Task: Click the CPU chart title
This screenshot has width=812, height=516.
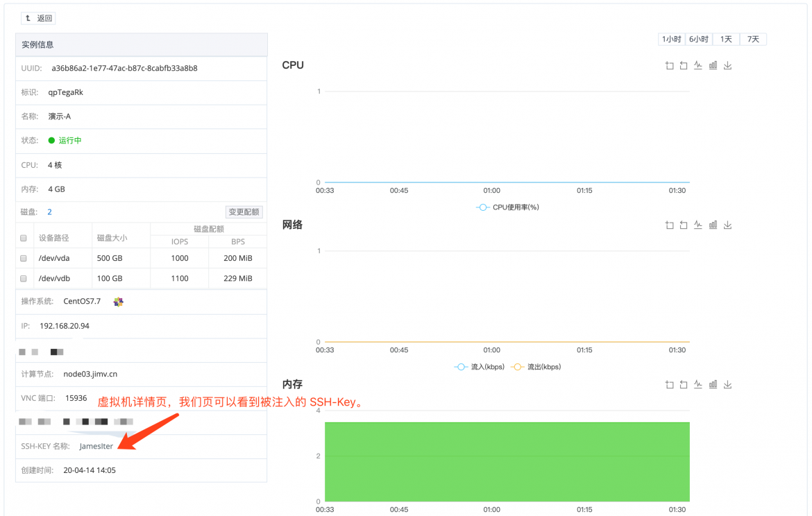Action: (x=293, y=65)
